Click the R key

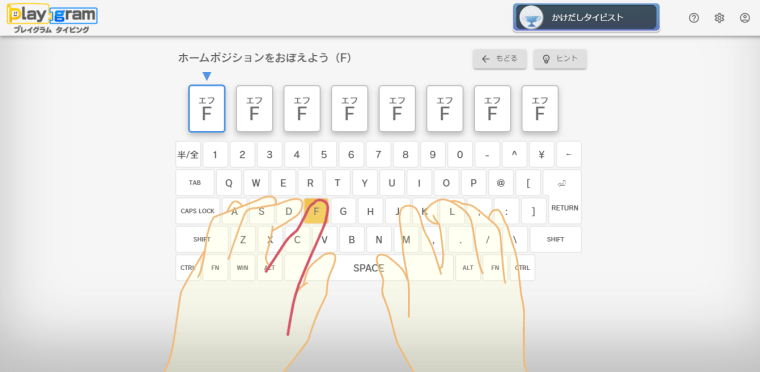310,183
